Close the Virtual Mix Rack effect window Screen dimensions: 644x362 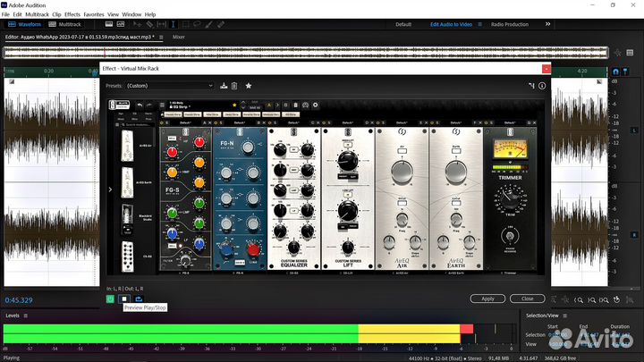click(546, 69)
